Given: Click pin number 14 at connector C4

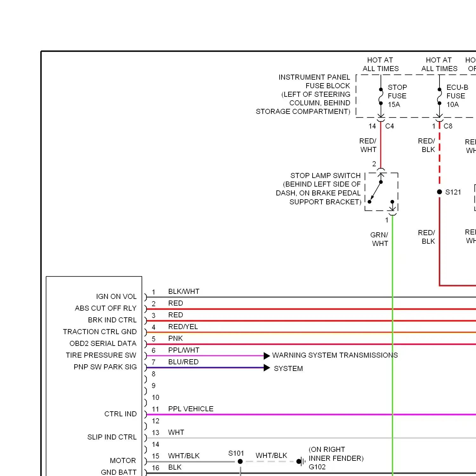Looking at the screenshot, I should tap(372, 126).
